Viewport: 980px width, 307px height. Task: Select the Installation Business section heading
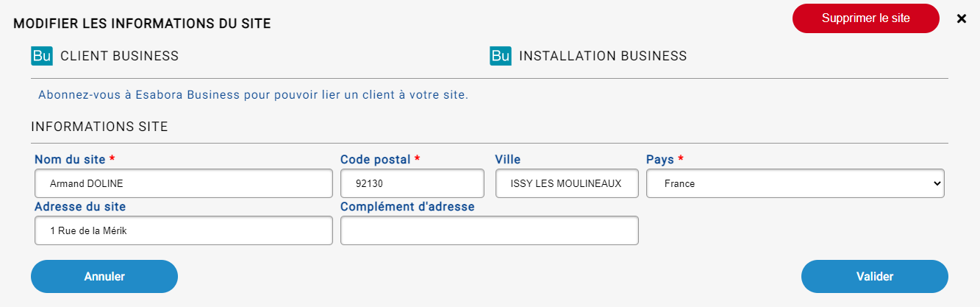[x=603, y=56]
